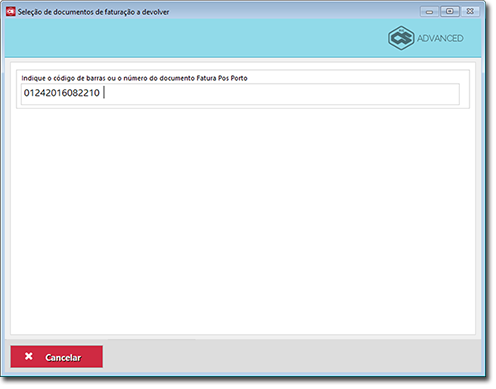The width and height of the screenshot is (496, 389).
Task: Focus the barcode or document number field
Action: pyautogui.click(x=240, y=94)
